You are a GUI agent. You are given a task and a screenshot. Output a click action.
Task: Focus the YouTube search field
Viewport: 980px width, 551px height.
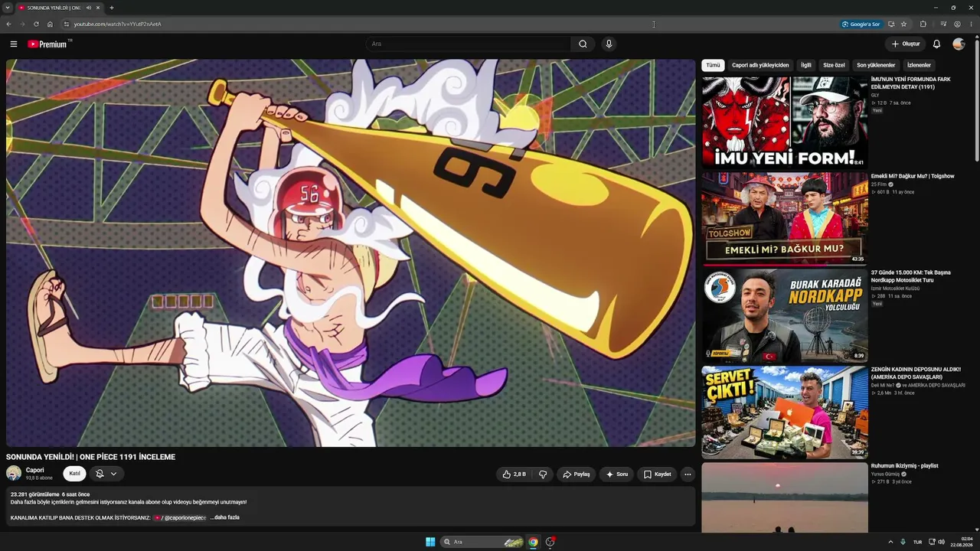pos(469,44)
